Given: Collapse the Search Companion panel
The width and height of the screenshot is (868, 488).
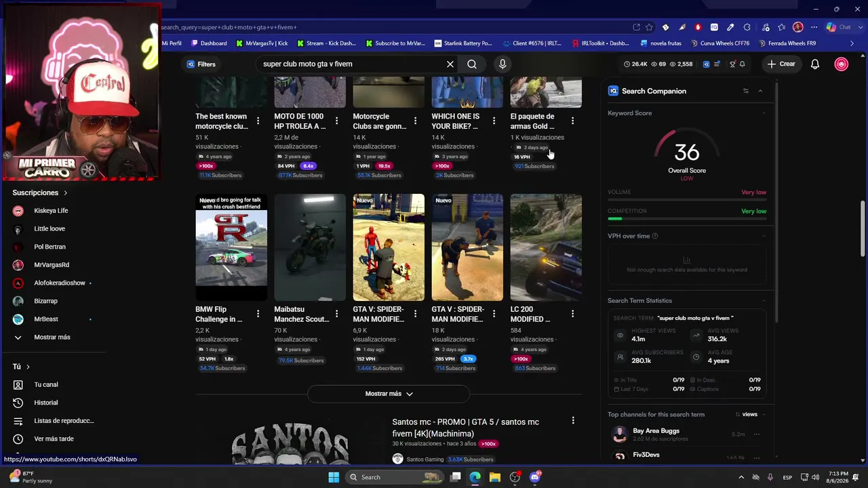Looking at the screenshot, I should coord(760,91).
